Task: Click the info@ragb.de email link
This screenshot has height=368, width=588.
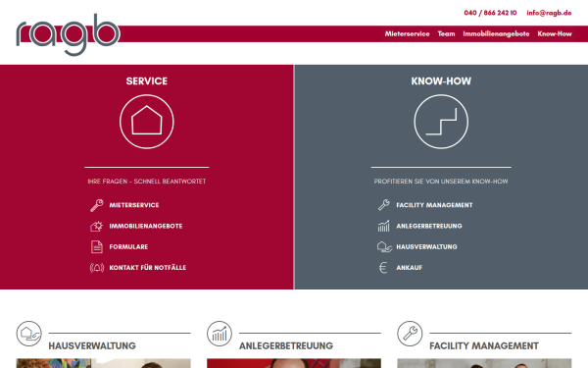Action: 549,13
